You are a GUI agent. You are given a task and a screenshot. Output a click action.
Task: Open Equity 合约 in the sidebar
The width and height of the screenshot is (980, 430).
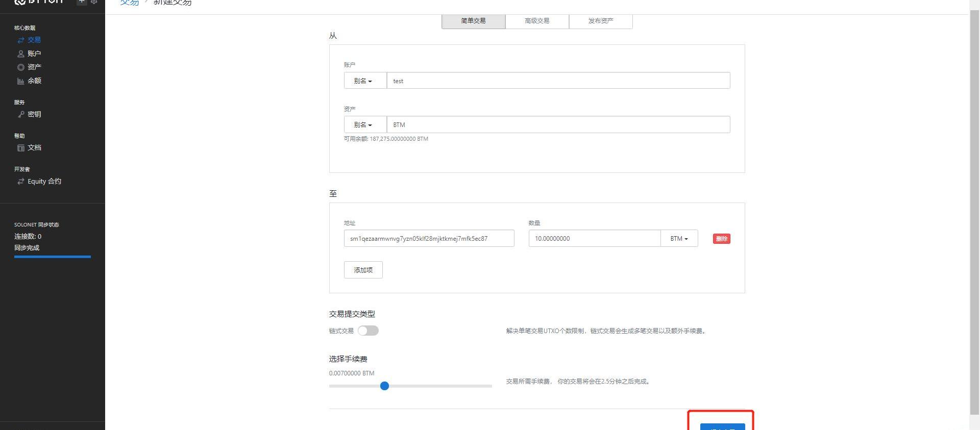coord(44,181)
